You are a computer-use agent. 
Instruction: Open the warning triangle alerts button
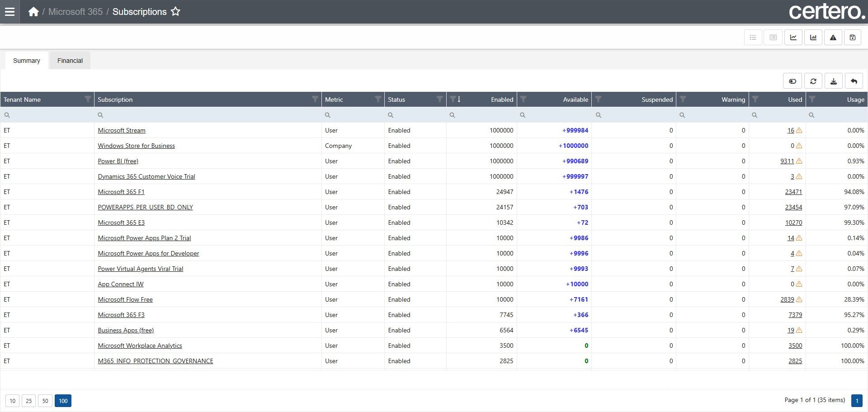[833, 38]
